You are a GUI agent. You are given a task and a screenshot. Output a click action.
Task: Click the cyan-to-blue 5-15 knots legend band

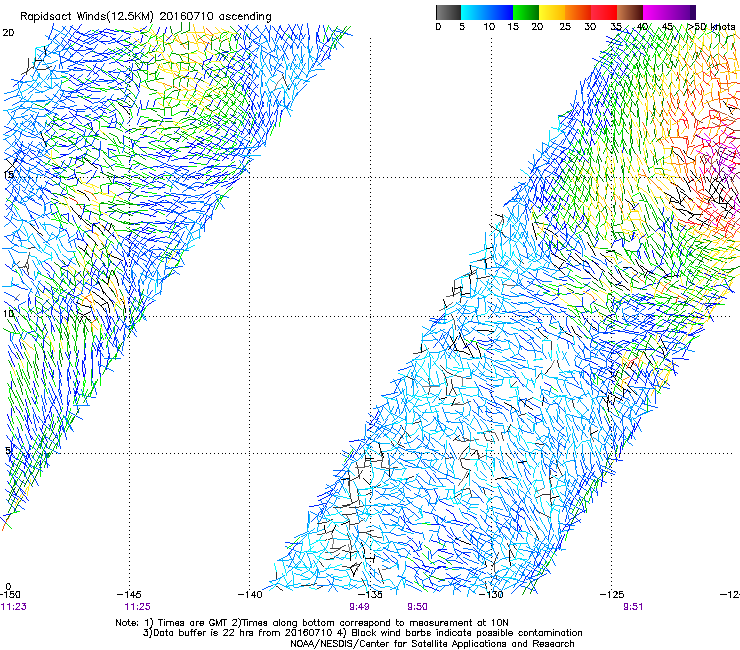[487, 12]
